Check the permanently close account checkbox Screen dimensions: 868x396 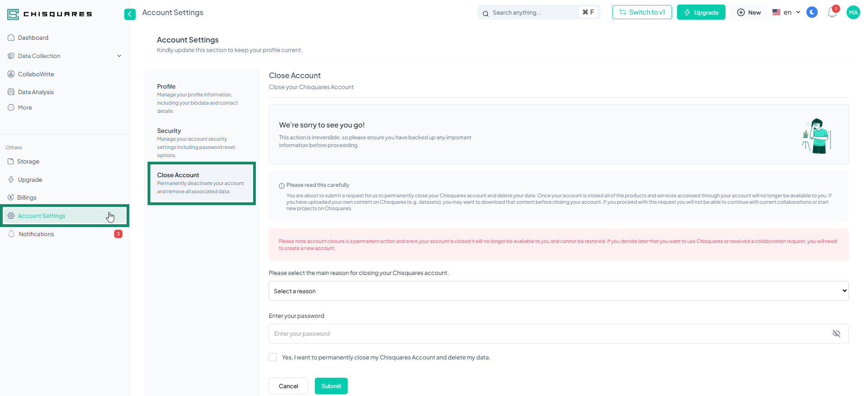(273, 357)
